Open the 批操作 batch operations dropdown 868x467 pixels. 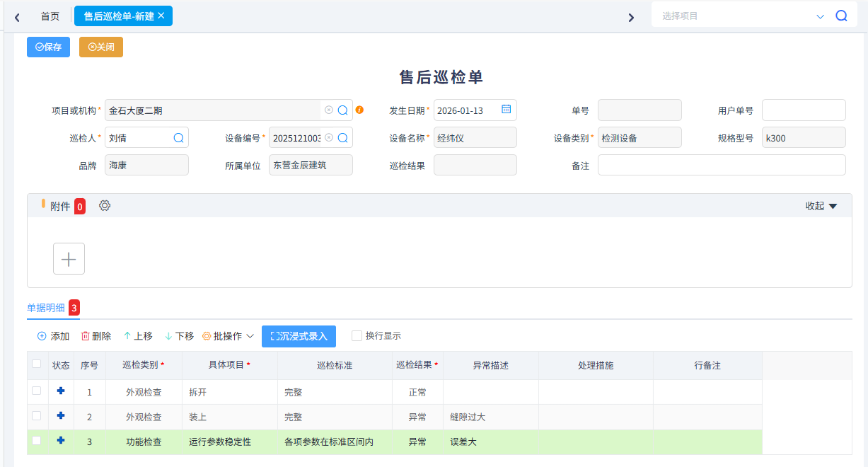pos(226,336)
